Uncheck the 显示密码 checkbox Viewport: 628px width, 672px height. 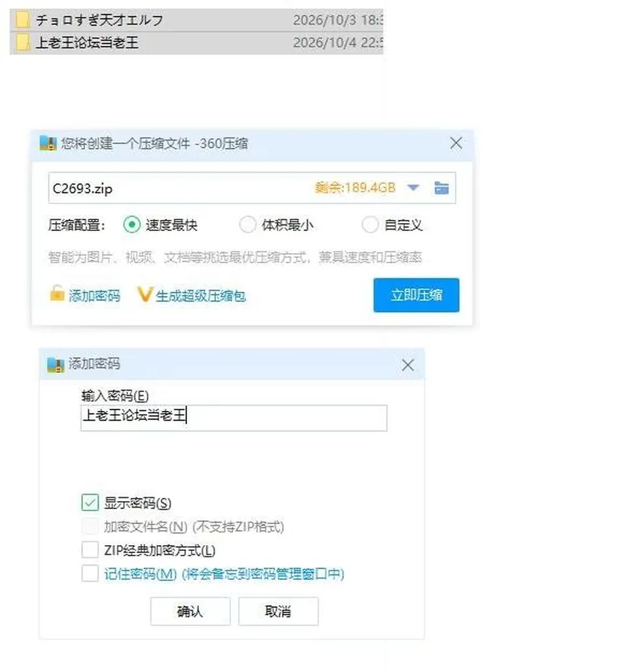click(90, 503)
